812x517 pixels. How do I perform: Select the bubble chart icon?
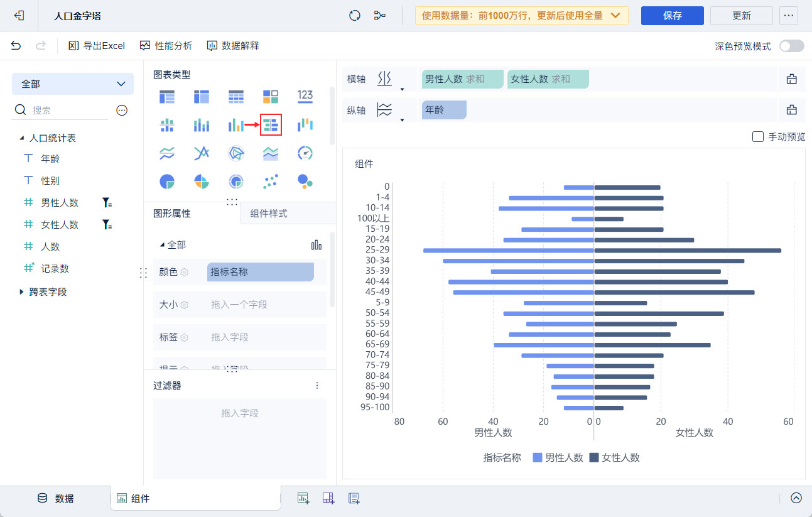pyautogui.click(x=305, y=182)
